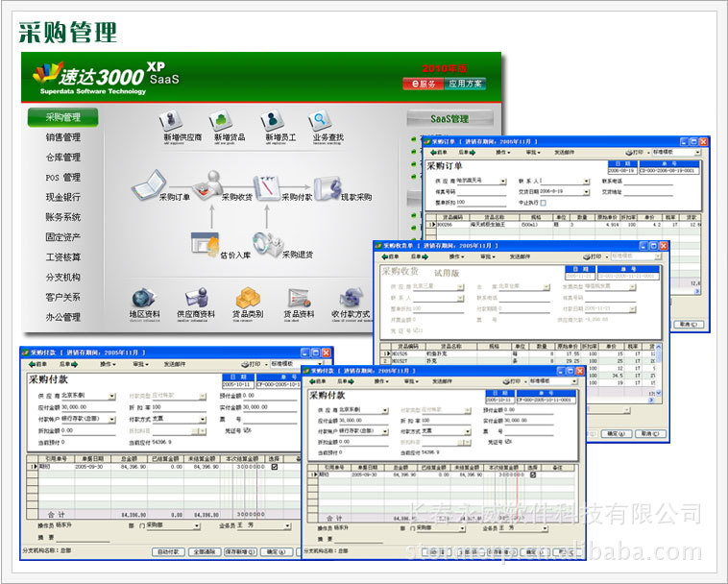The image size is (728, 584).
Task: Click the SaaS管理 panel header
Action: click(x=449, y=119)
